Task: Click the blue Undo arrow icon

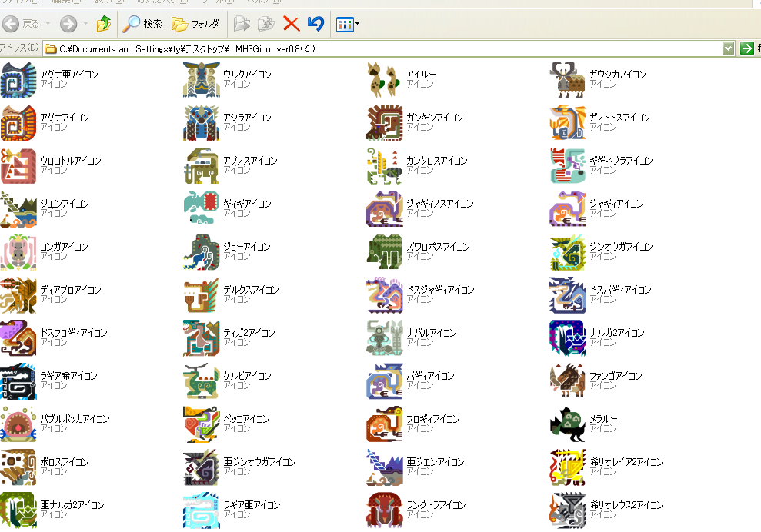Action: (x=315, y=23)
